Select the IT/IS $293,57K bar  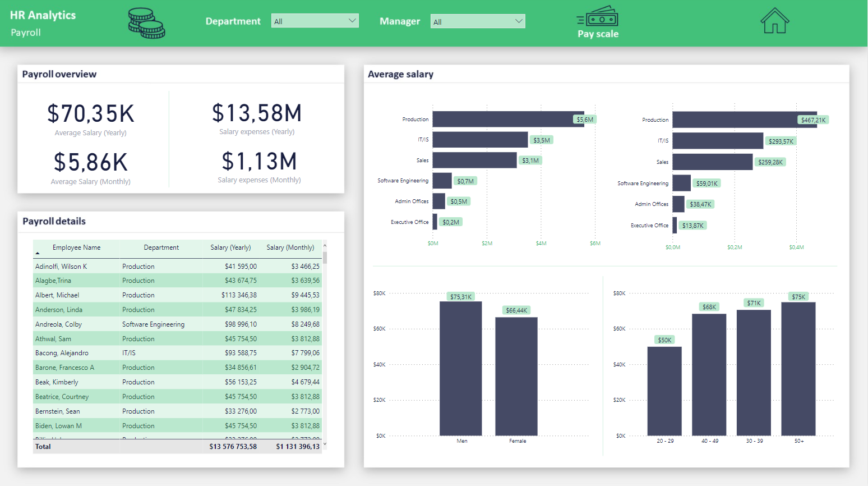(718, 141)
